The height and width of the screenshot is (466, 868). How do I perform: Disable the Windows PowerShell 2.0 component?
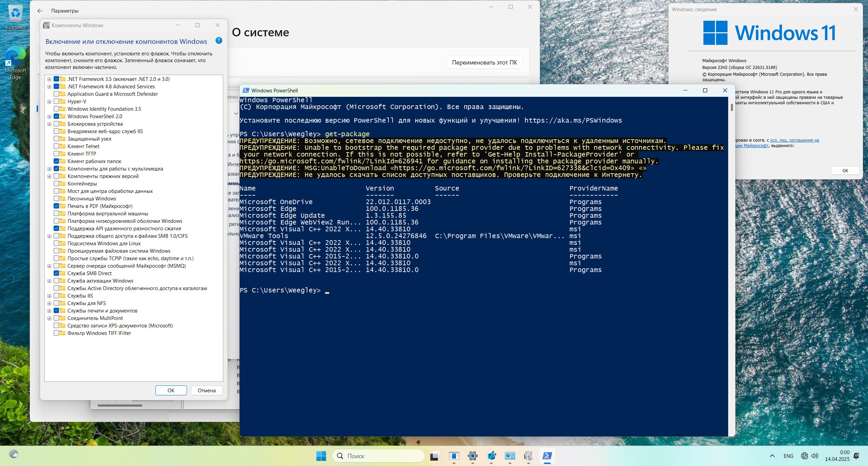point(57,116)
